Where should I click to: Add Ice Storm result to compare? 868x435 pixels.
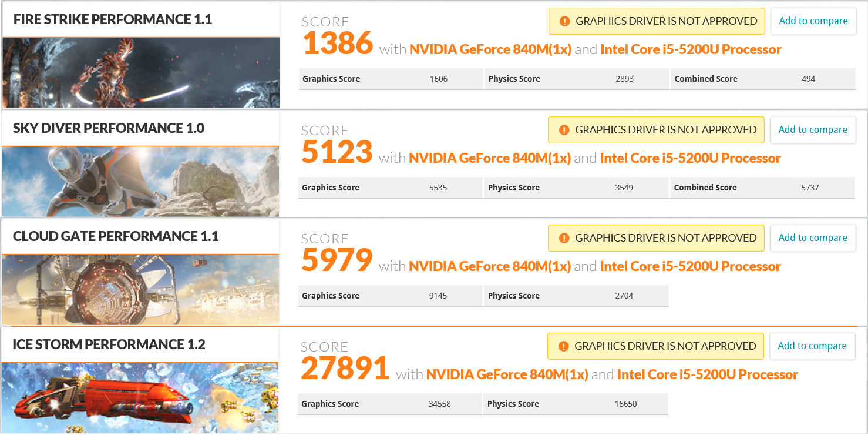tap(812, 346)
